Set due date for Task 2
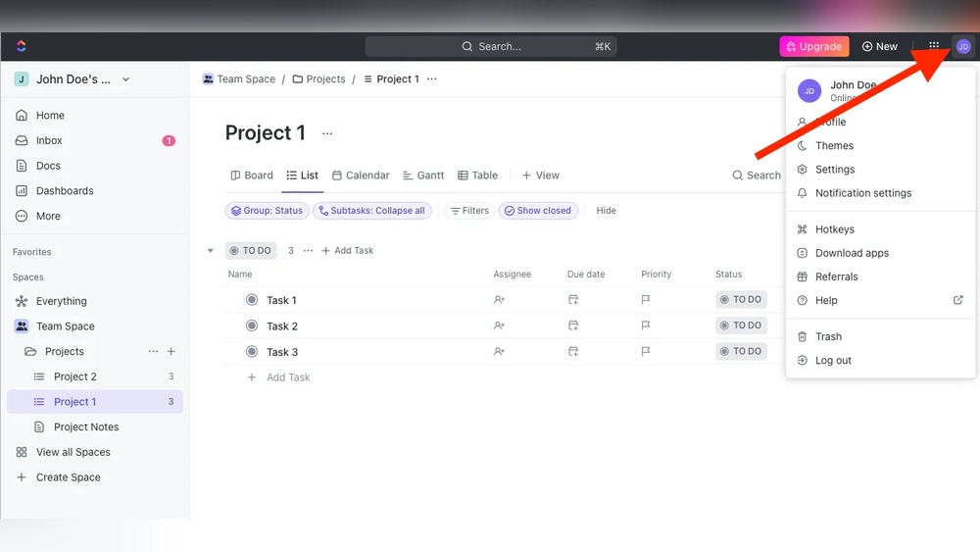Screen dimensions: 980x552 (x=573, y=326)
